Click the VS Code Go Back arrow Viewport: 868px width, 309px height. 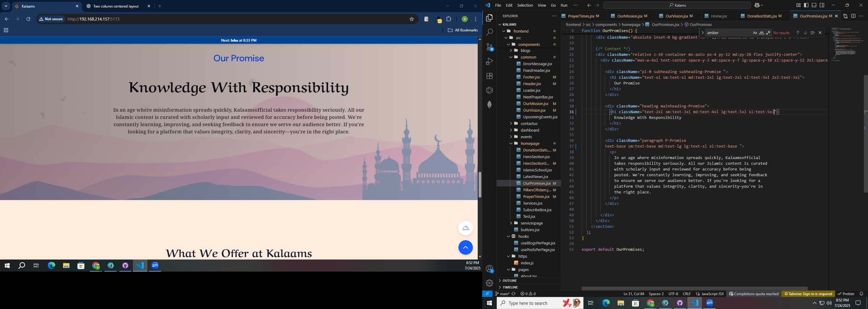(x=589, y=5)
